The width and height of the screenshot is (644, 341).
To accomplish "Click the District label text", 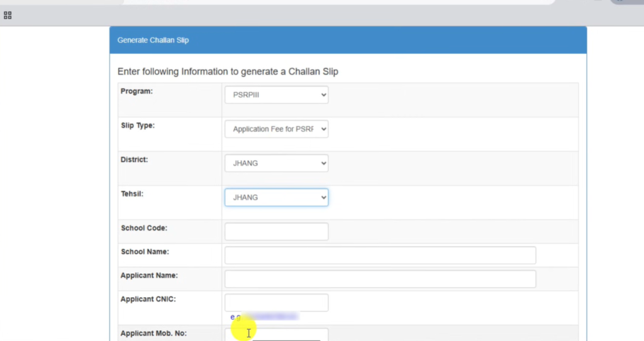I will click(134, 160).
